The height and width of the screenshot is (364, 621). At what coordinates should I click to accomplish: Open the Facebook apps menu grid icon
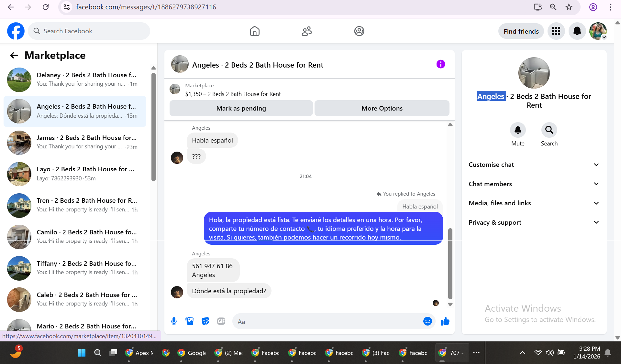[556, 31]
